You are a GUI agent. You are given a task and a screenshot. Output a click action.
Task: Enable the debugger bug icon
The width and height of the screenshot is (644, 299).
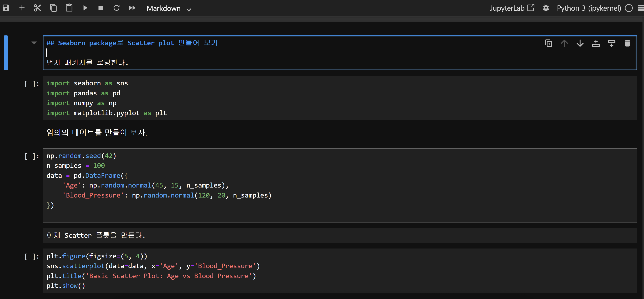point(546,8)
